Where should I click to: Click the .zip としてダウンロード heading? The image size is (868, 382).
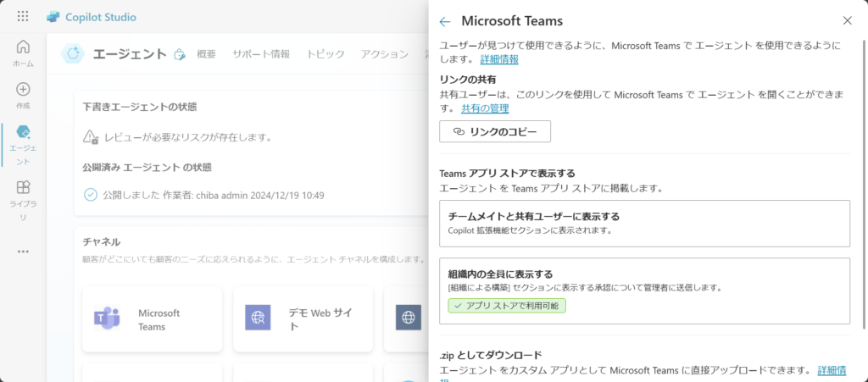(x=491, y=355)
